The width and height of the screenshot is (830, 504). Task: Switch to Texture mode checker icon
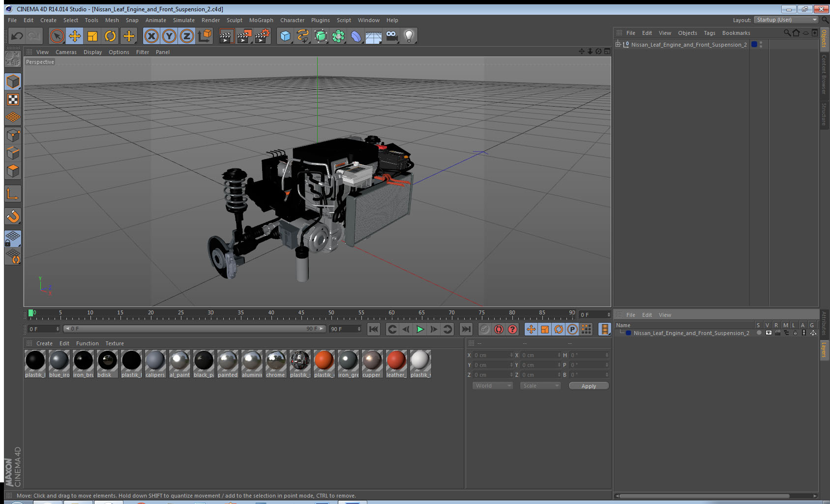pos(13,100)
